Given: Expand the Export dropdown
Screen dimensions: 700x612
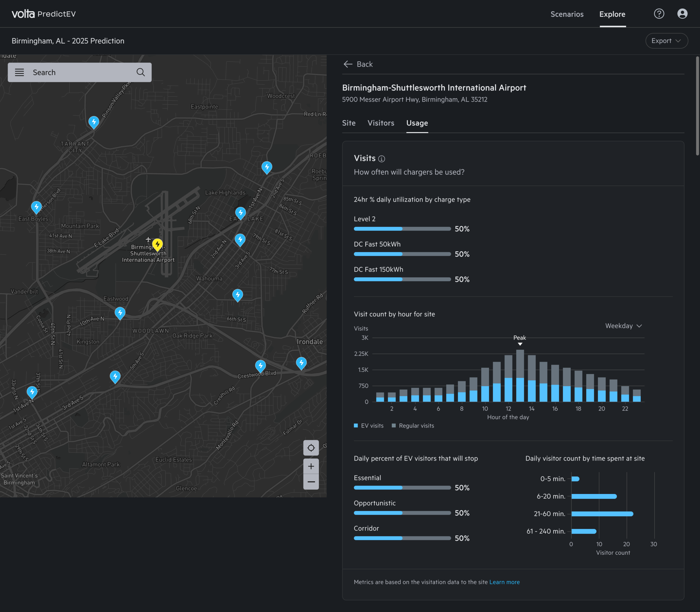Looking at the screenshot, I should pyautogui.click(x=667, y=41).
